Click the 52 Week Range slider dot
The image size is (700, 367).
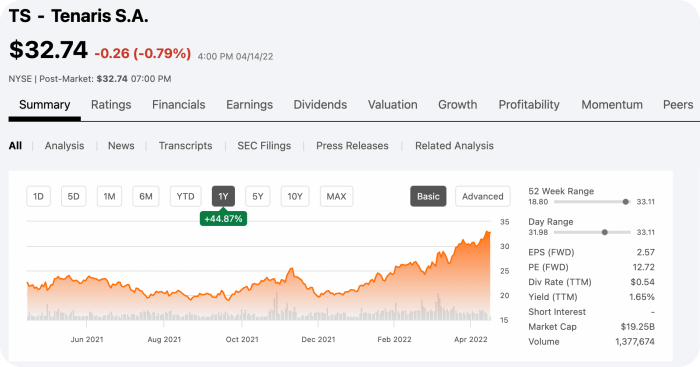click(625, 202)
